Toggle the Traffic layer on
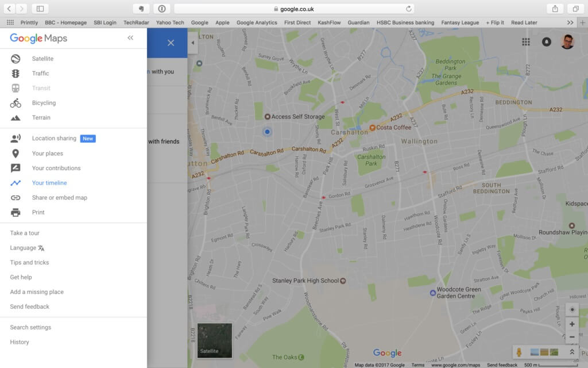588x368 pixels. (40, 74)
